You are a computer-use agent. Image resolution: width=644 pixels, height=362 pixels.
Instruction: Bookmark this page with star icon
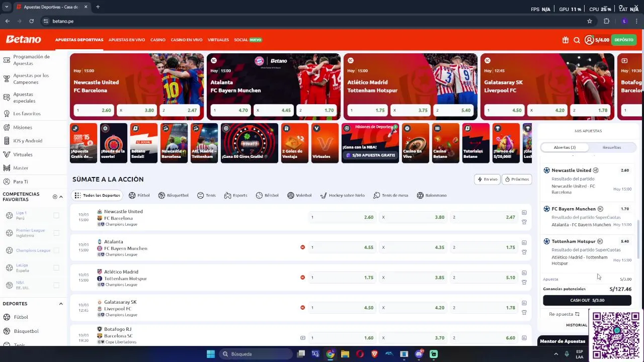coord(590,21)
